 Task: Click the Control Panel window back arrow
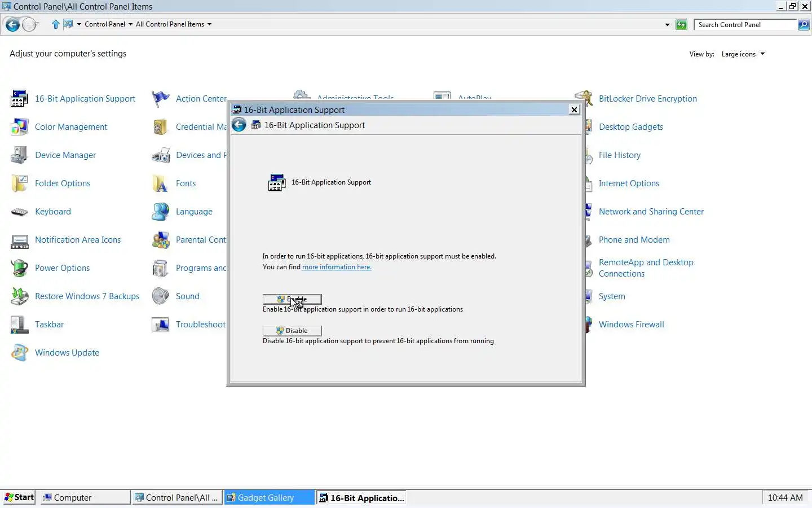coord(12,24)
